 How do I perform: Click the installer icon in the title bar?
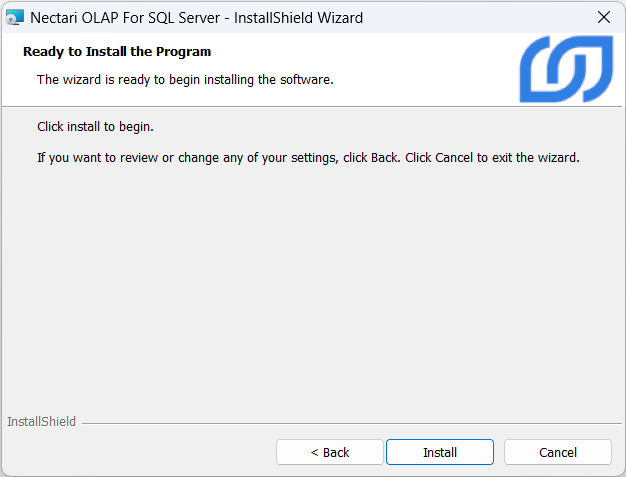tap(15, 17)
